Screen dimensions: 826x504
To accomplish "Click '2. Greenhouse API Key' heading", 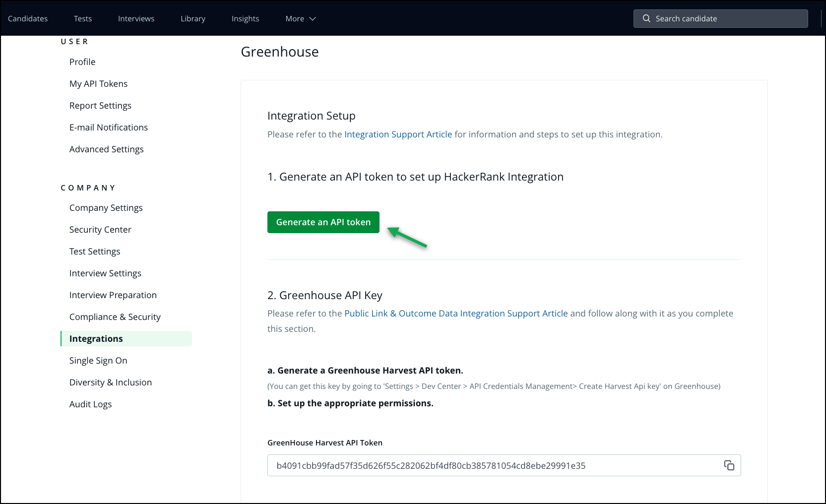I will pyautogui.click(x=325, y=295).
